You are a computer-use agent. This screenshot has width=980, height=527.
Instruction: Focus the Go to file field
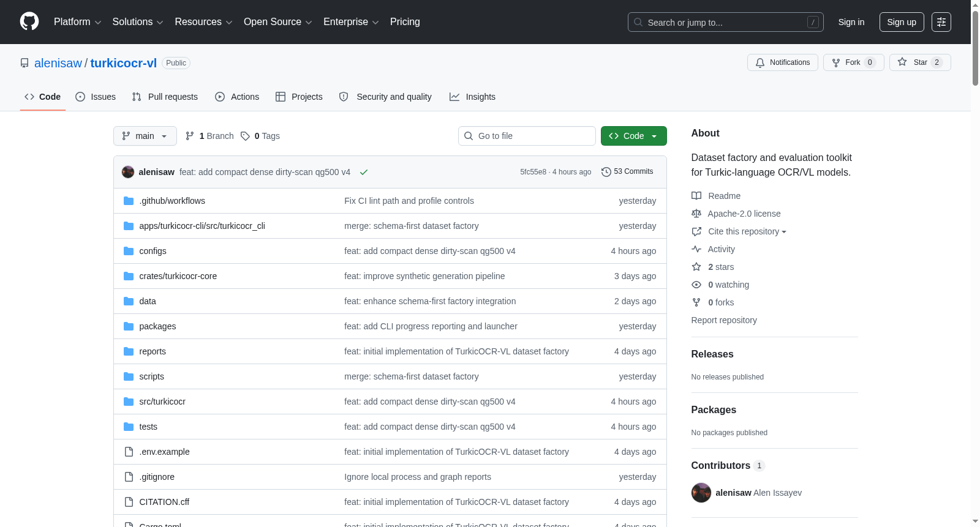527,136
